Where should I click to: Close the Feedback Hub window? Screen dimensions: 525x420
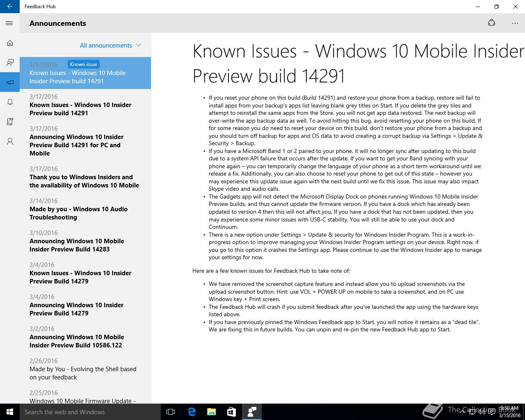[x=516, y=7]
